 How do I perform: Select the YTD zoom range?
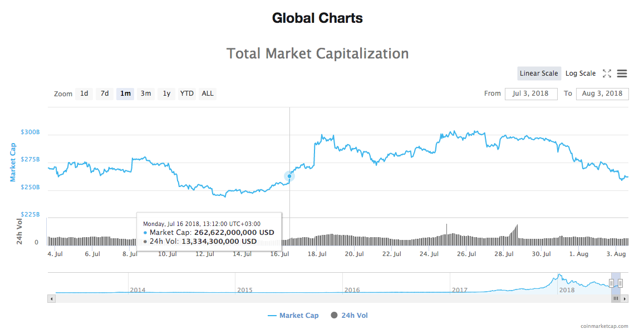[x=186, y=94]
